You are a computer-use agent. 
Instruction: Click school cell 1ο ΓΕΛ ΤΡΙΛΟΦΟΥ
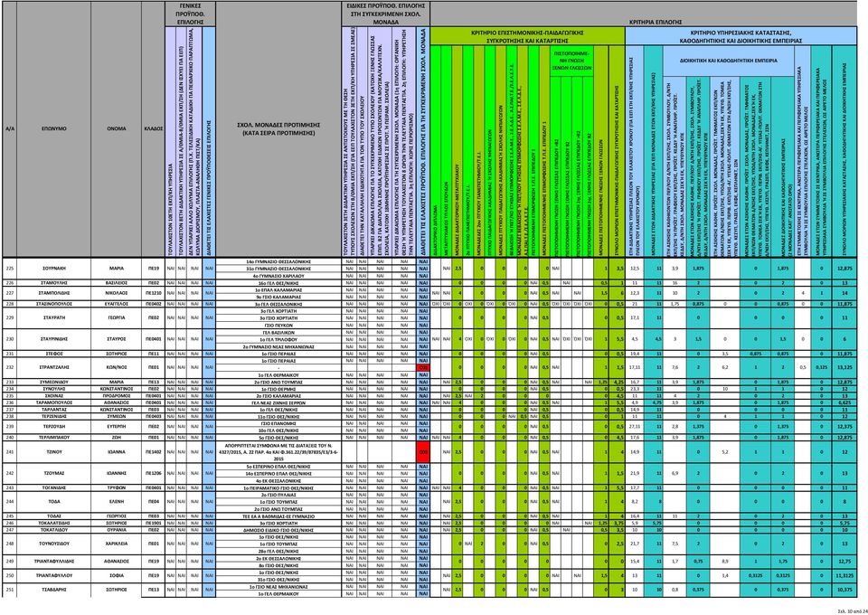point(278,339)
